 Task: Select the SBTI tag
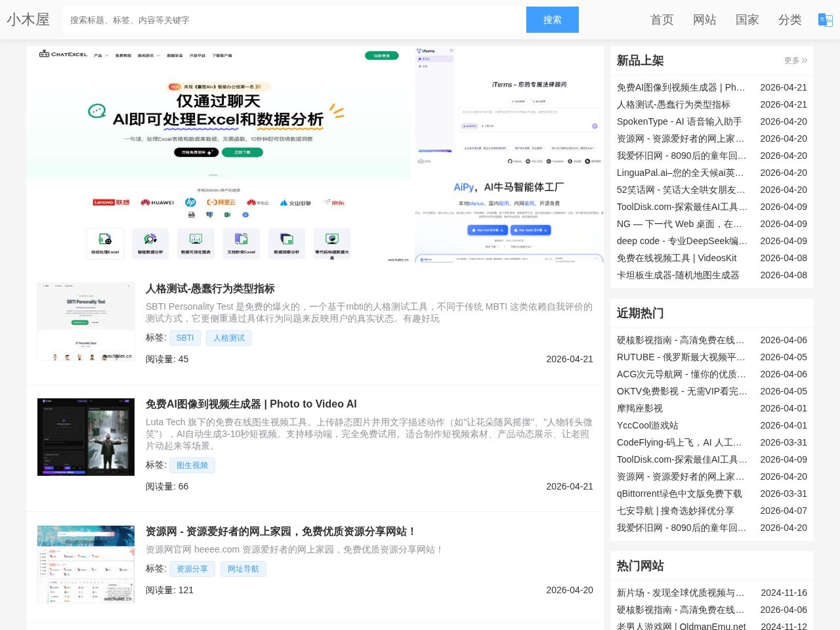[x=185, y=337]
